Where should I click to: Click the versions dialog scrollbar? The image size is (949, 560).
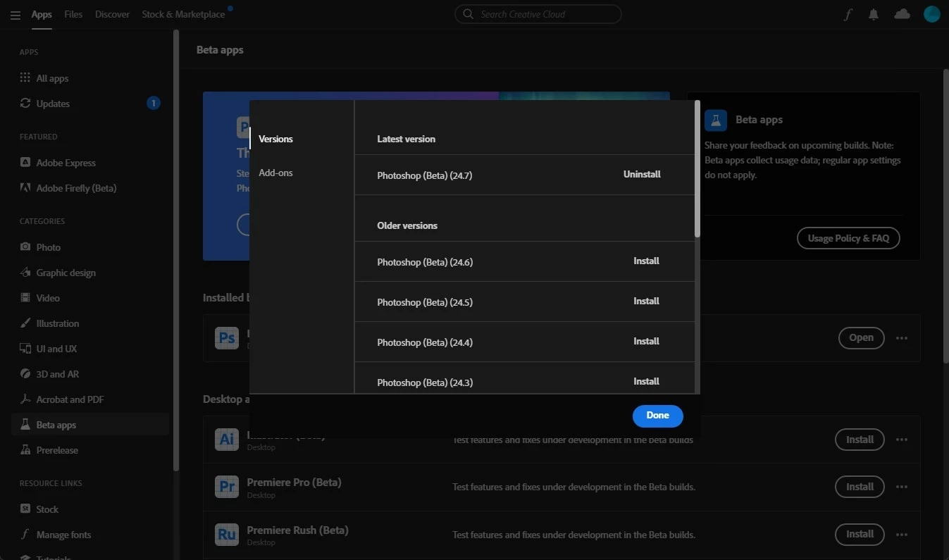coord(697,169)
